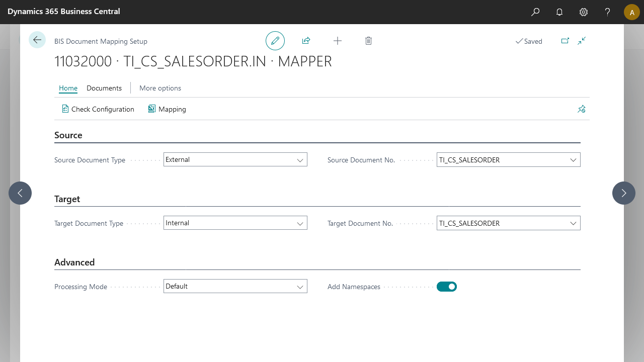Viewport: 644px width, 362px height.
Task: Click the pencil edit icon
Action: point(275,41)
